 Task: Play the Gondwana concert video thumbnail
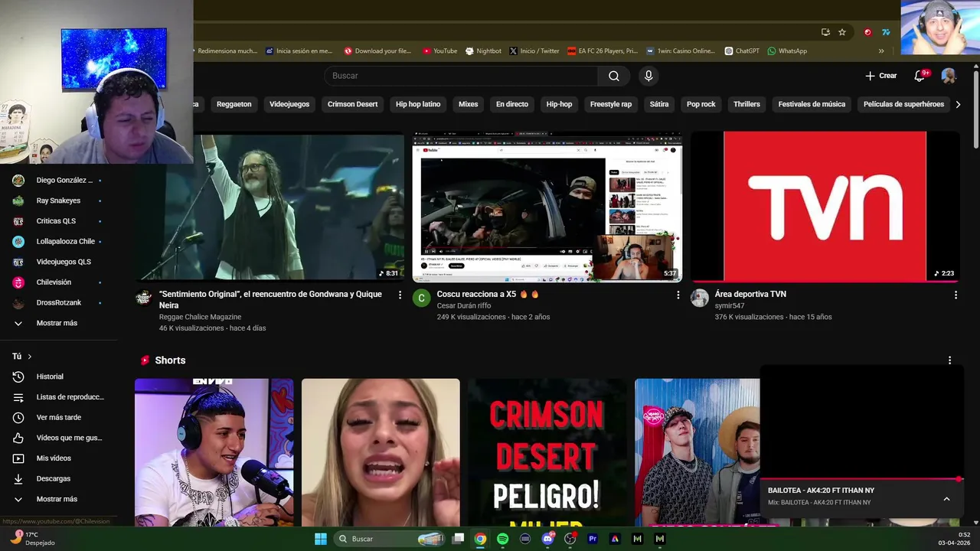269,207
